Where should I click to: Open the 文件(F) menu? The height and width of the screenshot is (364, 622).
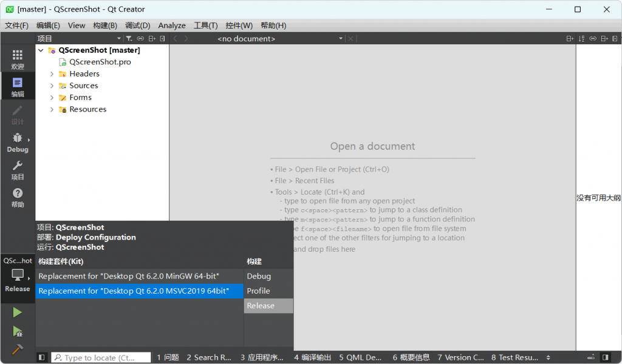pos(16,25)
